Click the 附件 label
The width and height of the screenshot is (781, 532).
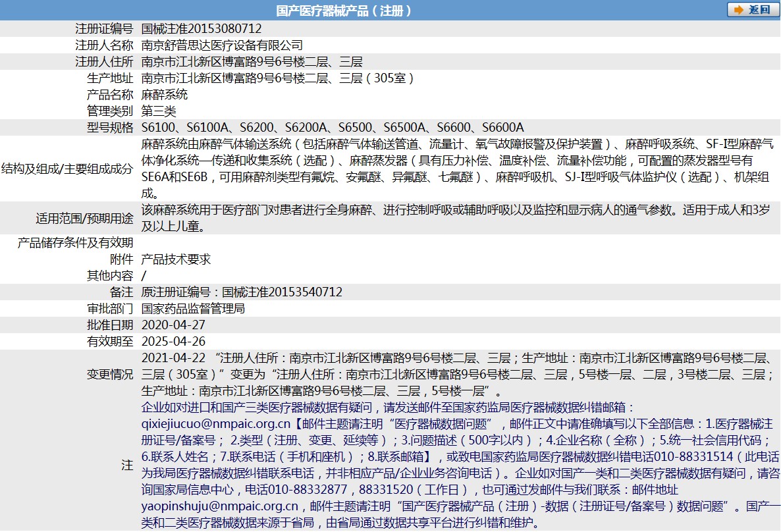(122, 259)
